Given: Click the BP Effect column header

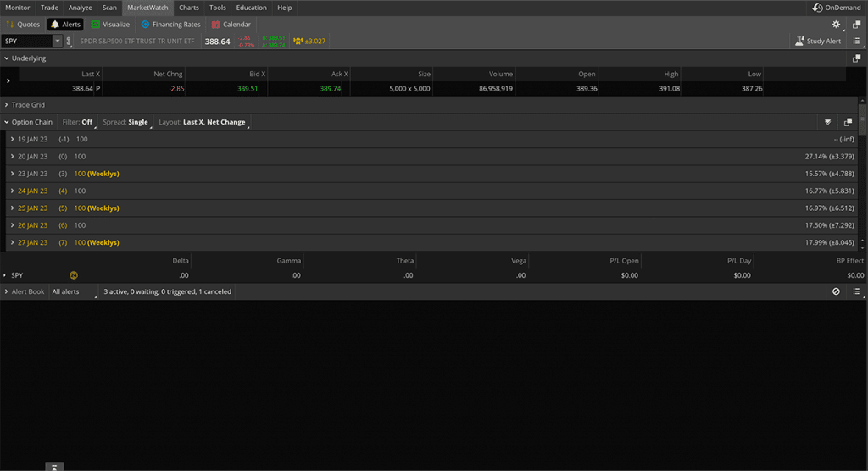Looking at the screenshot, I should 849,261.
